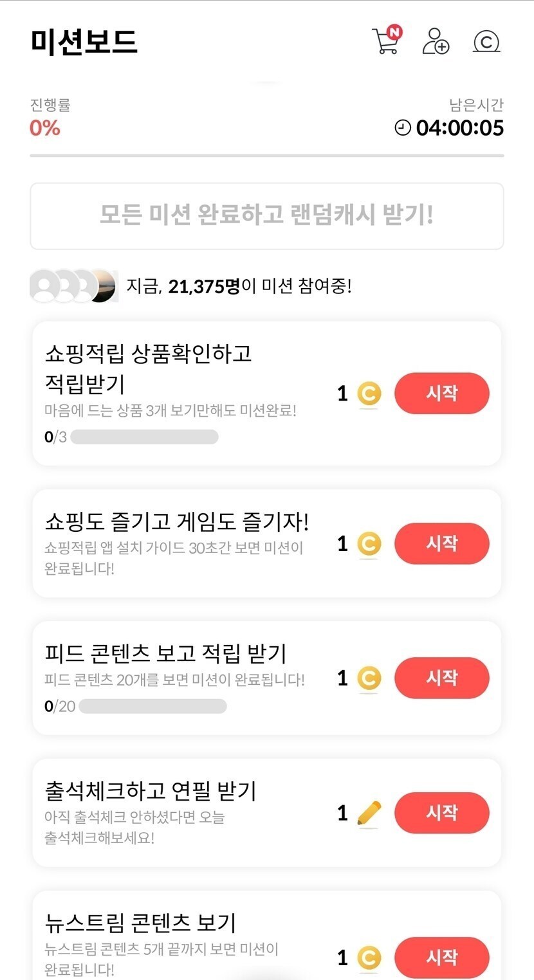
Task: Tap the coin icon on feed content mission
Action: pyautogui.click(x=369, y=678)
